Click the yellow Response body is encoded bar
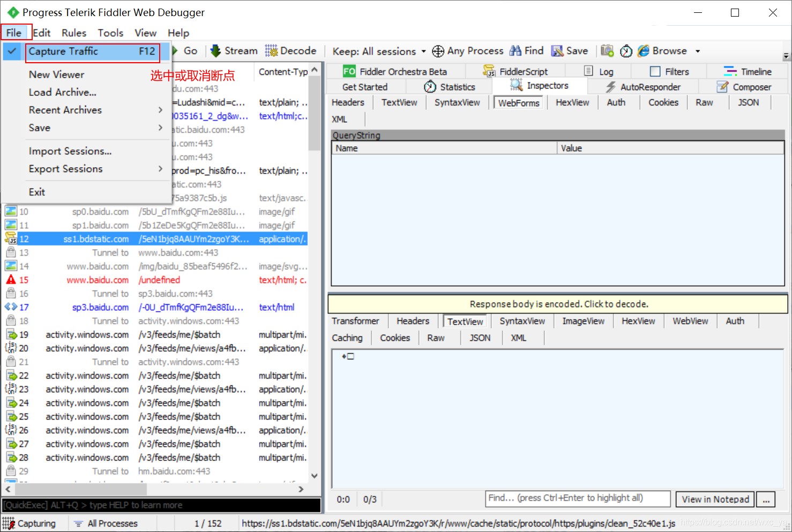The width and height of the screenshot is (792, 532). [x=558, y=304]
